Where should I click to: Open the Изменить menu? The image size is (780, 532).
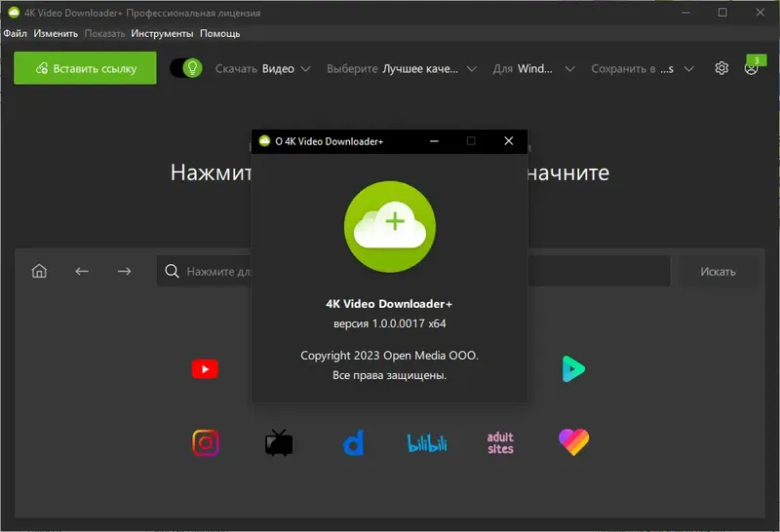coord(56,33)
